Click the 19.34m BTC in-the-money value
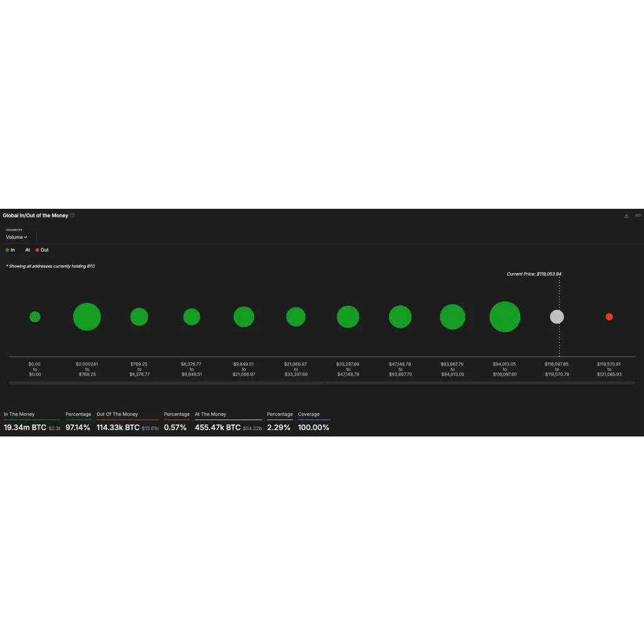Image resolution: width=644 pixels, height=644 pixels. pos(25,428)
